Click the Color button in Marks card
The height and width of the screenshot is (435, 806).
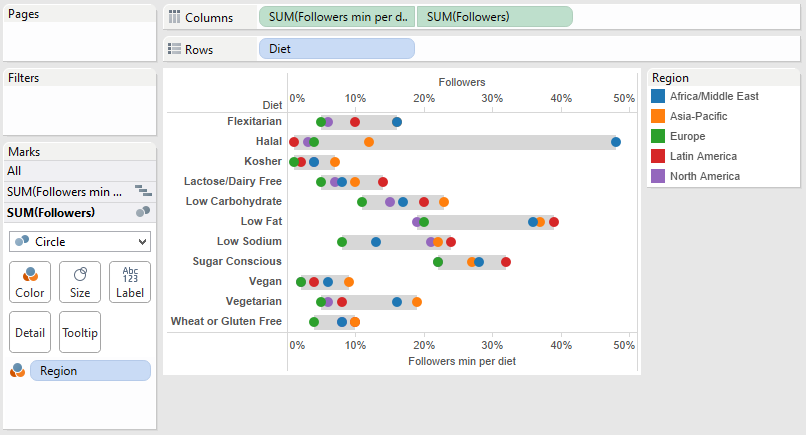pos(29,282)
